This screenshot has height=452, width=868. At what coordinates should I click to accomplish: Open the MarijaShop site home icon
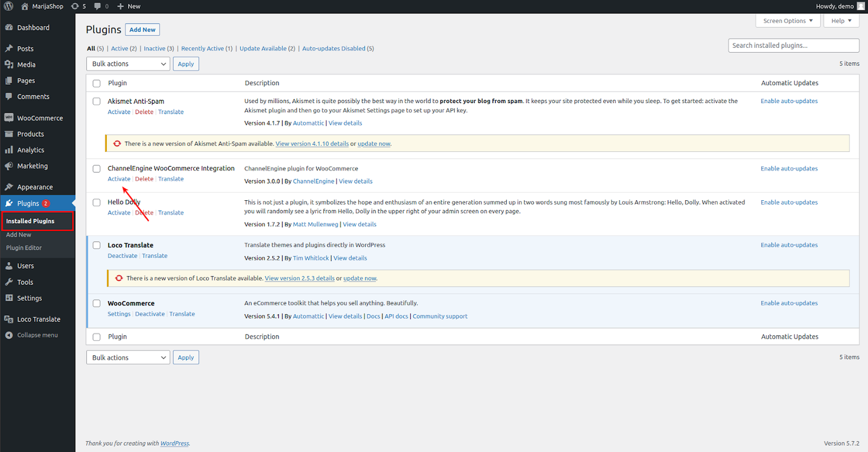point(25,6)
